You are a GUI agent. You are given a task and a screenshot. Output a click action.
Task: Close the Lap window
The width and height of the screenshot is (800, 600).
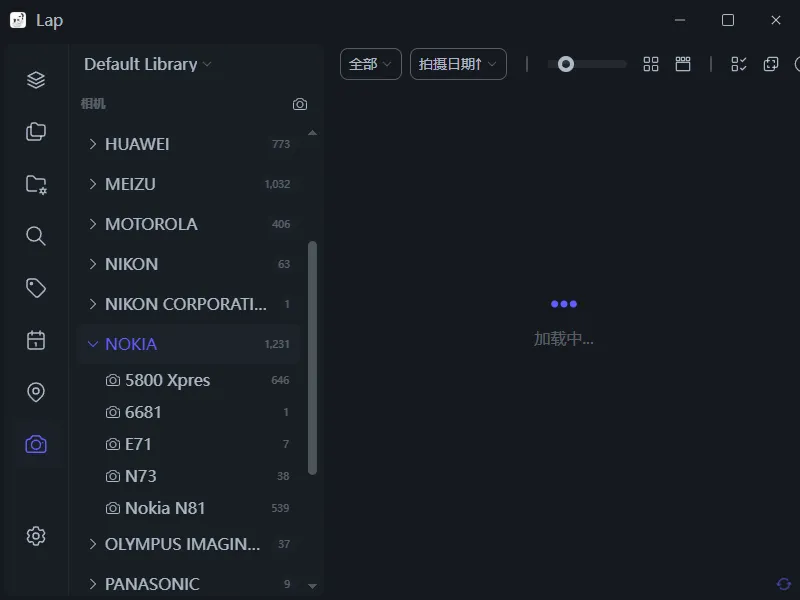click(x=776, y=20)
